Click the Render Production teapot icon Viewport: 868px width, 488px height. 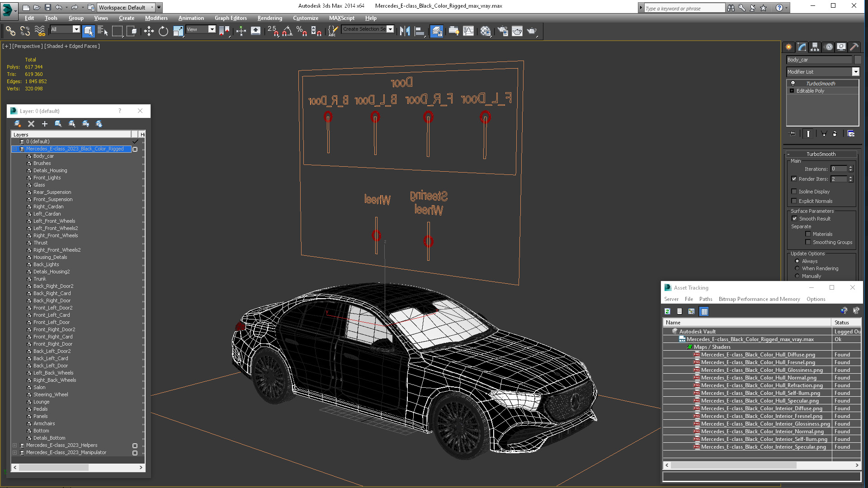532,31
